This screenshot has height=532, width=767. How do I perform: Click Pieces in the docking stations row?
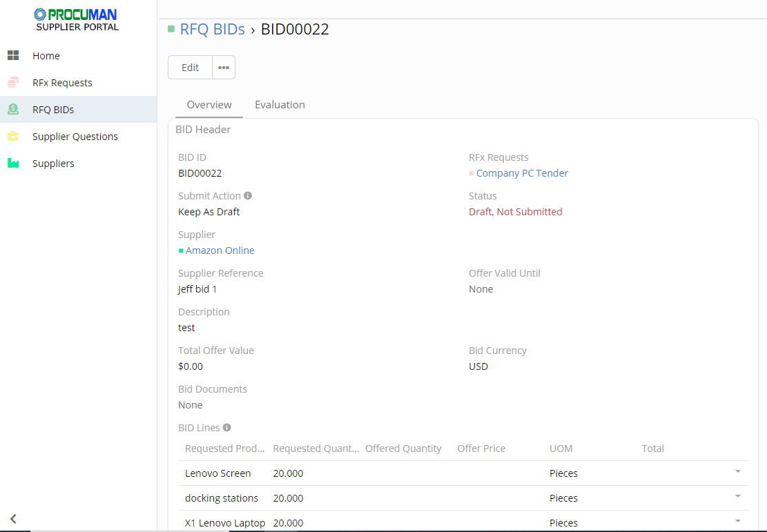click(563, 498)
